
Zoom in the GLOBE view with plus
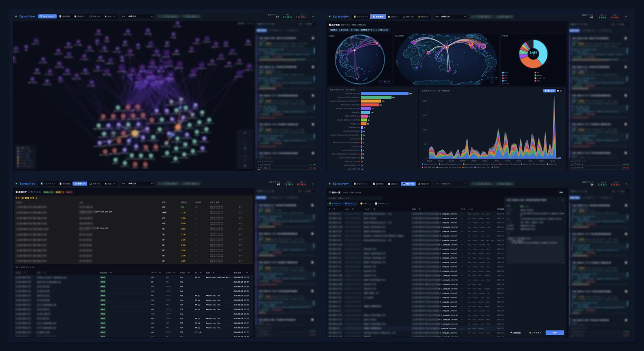point(389,81)
